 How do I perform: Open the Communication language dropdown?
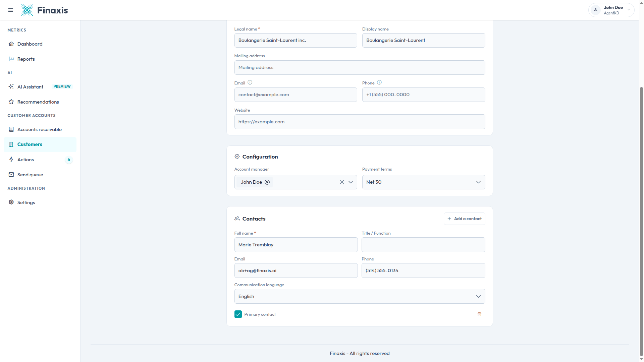(360, 296)
